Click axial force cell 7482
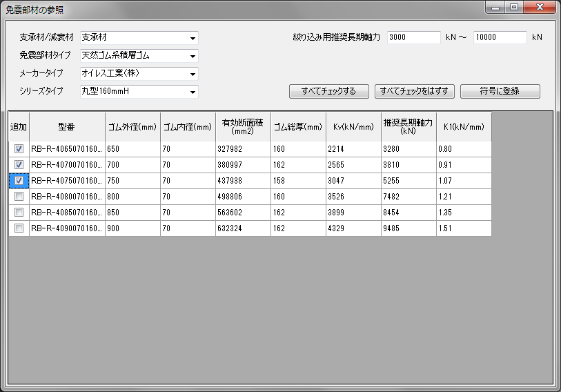Image resolution: width=561 pixels, height=392 pixels. coord(409,197)
